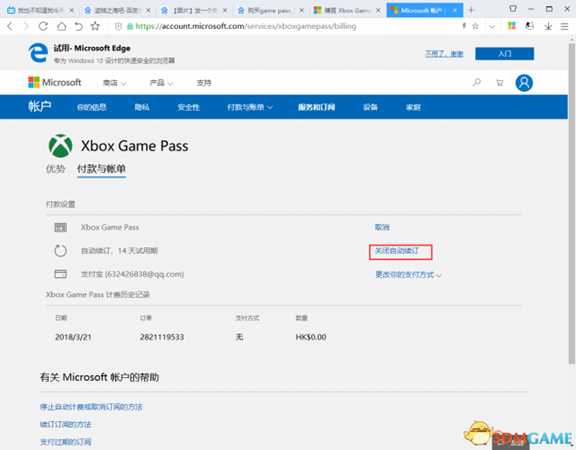Select 服务和订阅 in account navigation
Image resolution: width=576 pixels, height=450 pixels.
click(x=316, y=107)
